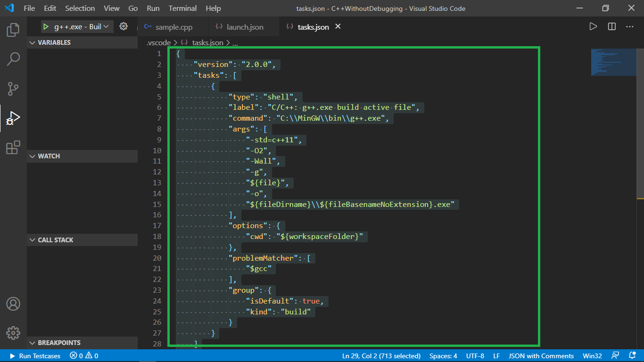Click the "command" key text

tap(248, 118)
